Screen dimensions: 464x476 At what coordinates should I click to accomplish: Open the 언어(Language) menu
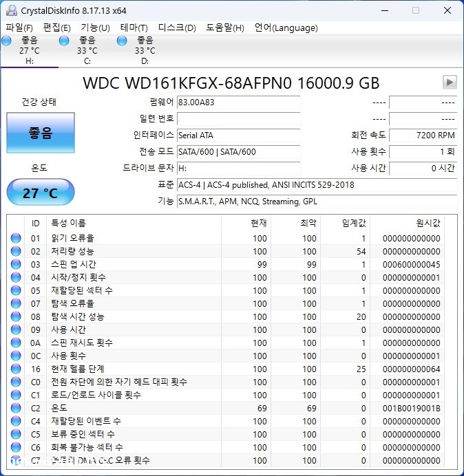pyautogui.click(x=286, y=28)
